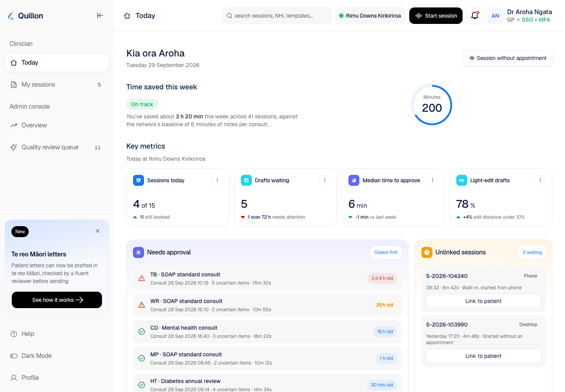Start a Session without appointment

[508, 58]
